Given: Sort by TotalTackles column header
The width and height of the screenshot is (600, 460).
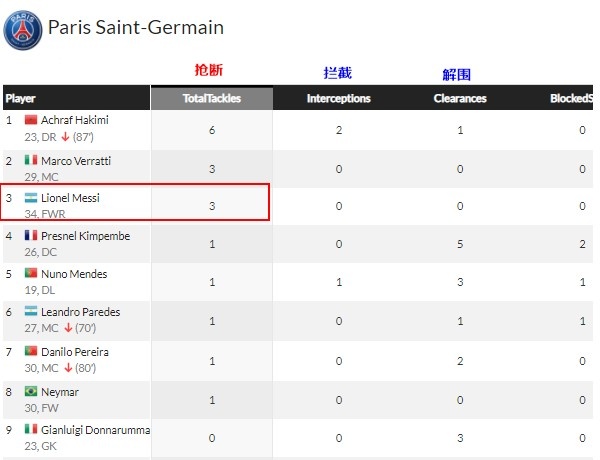Looking at the screenshot, I should coord(212,98).
